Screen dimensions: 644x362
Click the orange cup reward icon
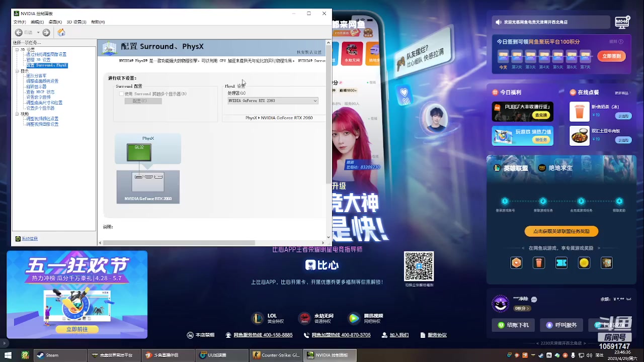tap(539, 262)
